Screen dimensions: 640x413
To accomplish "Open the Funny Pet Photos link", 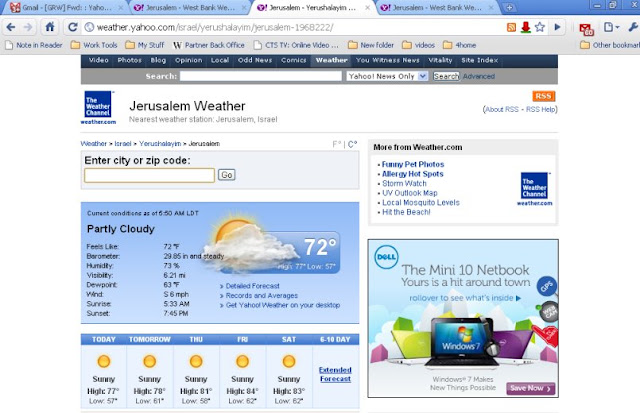I will pos(413,164).
